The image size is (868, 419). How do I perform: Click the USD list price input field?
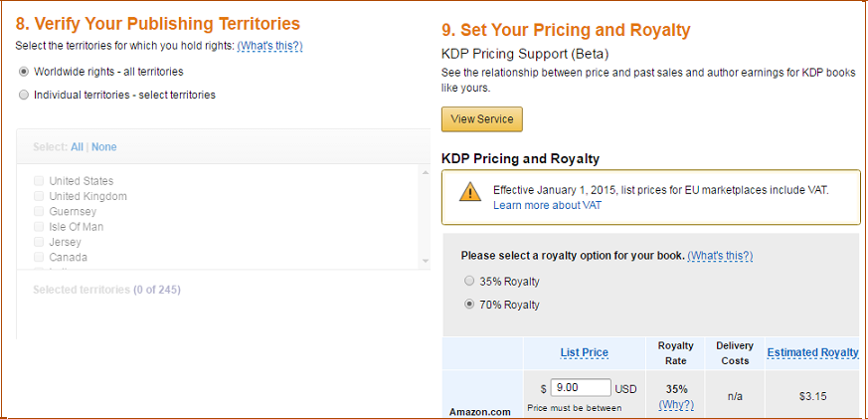point(581,388)
